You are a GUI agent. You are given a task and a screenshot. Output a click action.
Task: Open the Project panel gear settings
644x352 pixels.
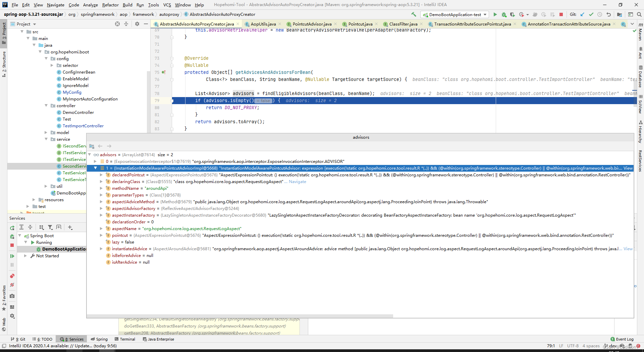point(137,24)
